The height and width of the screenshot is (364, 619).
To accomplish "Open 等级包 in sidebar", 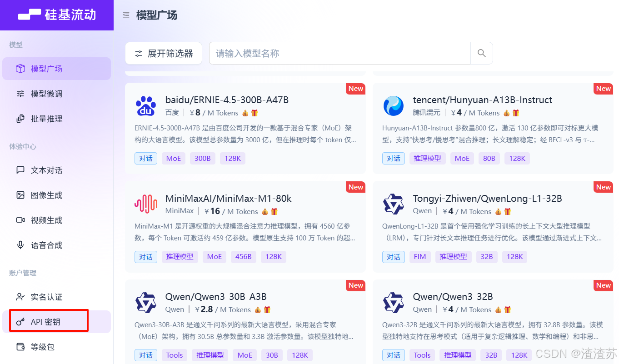I will click(56, 347).
